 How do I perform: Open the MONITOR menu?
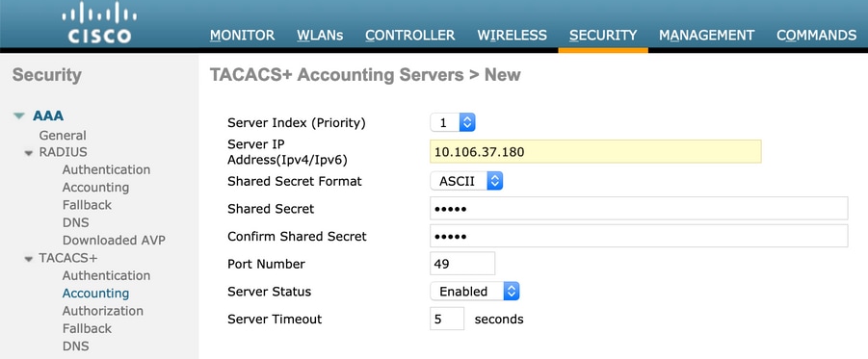coord(243,36)
